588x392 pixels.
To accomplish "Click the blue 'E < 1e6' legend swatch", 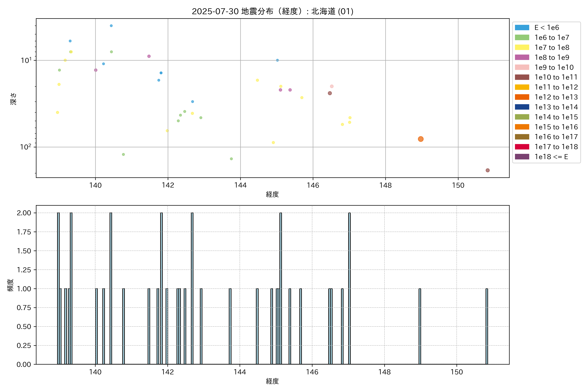I will coord(522,27).
